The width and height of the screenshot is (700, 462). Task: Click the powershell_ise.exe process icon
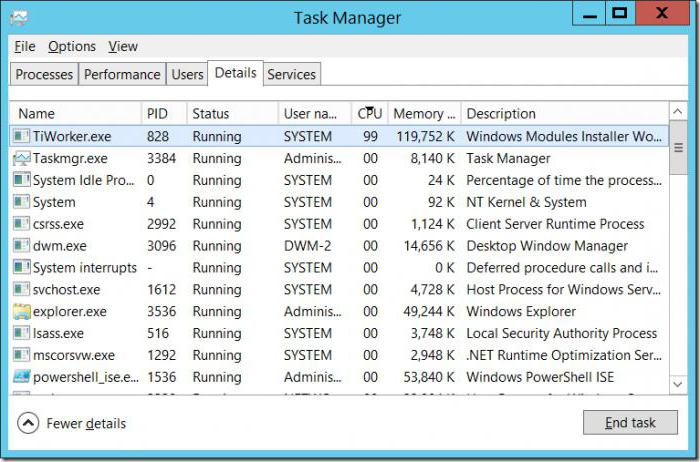point(21,378)
